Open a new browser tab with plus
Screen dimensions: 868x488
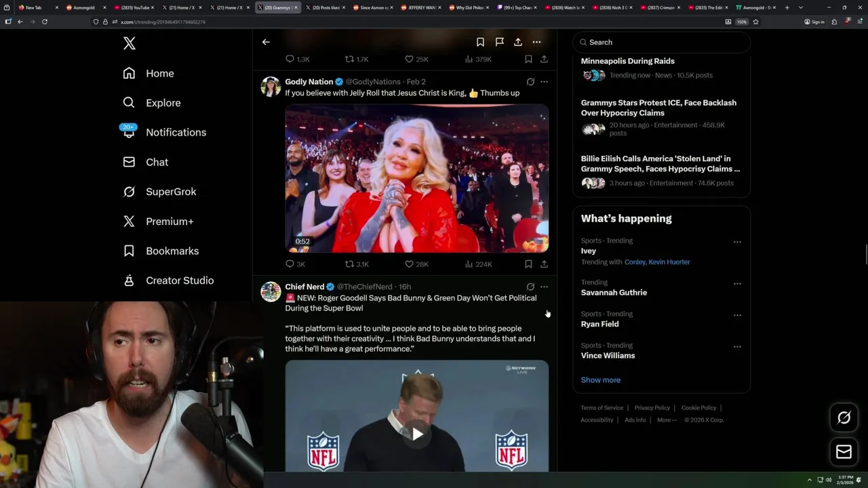pos(787,7)
